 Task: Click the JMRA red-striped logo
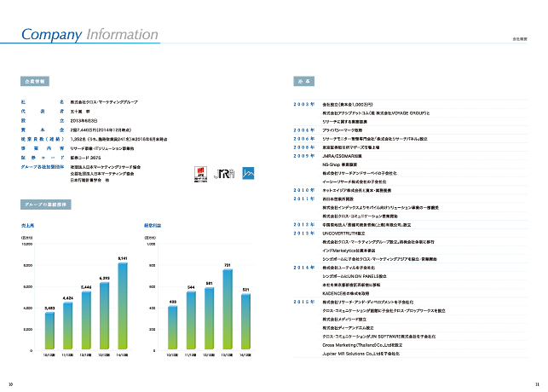pyautogui.click(x=200, y=174)
